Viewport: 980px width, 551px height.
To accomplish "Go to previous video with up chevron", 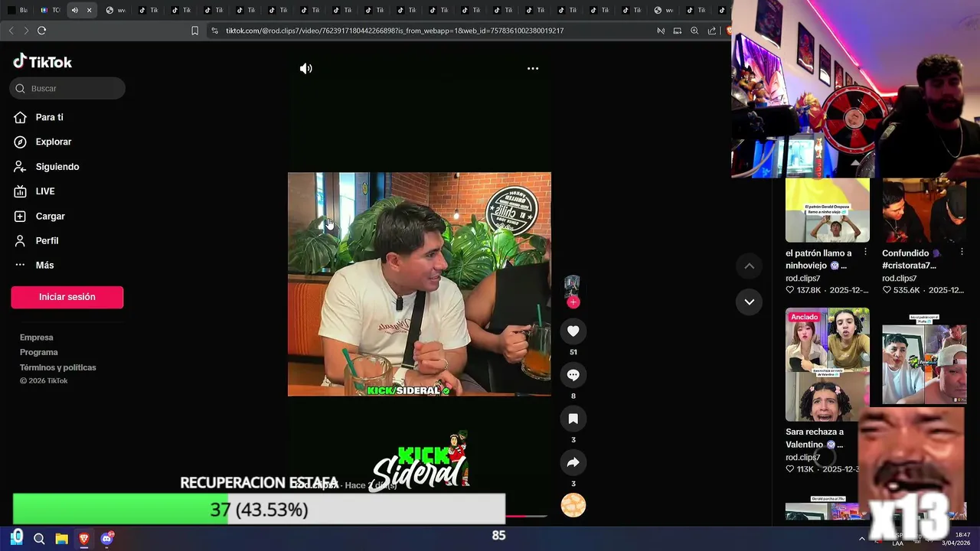I will [x=750, y=266].
